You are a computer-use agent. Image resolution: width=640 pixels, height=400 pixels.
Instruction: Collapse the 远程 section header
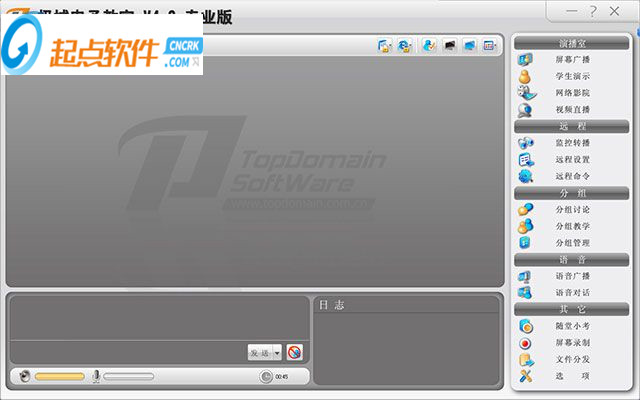pyautogui.click(x=571, y=127)
